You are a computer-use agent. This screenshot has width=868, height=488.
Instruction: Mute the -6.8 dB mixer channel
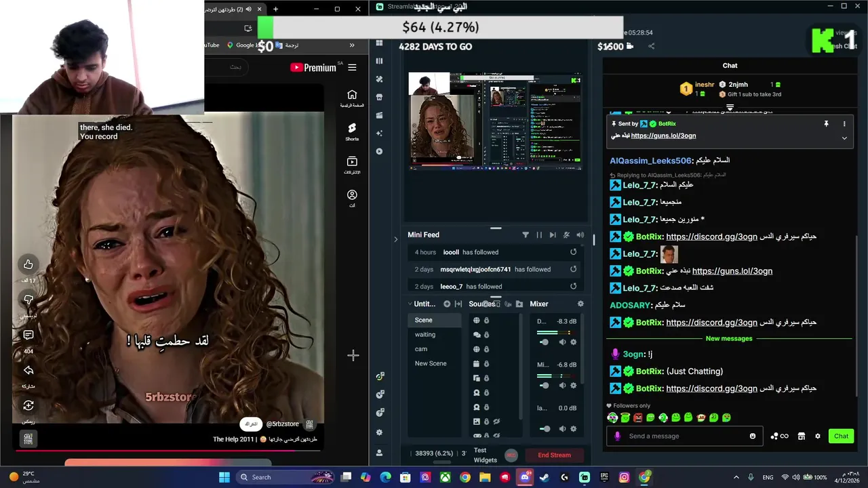562,386
